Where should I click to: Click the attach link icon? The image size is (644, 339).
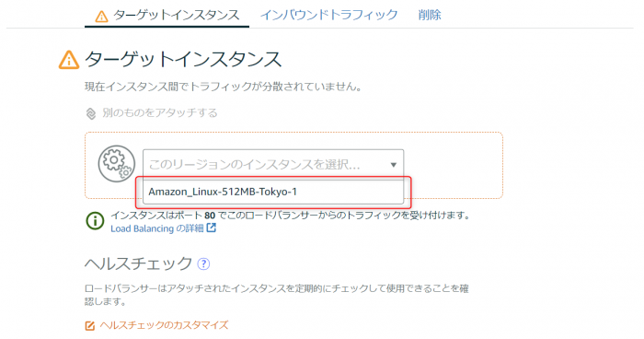(x=91, y=113)
